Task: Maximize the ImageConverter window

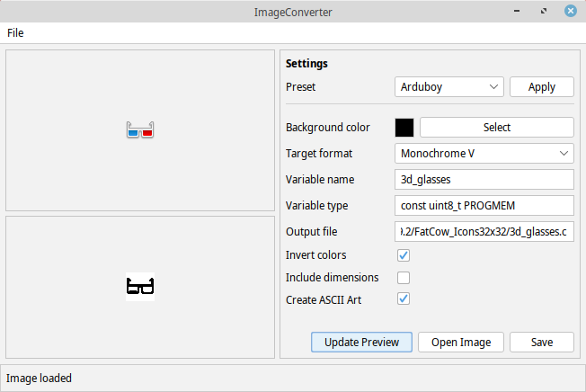Action: 544,11
